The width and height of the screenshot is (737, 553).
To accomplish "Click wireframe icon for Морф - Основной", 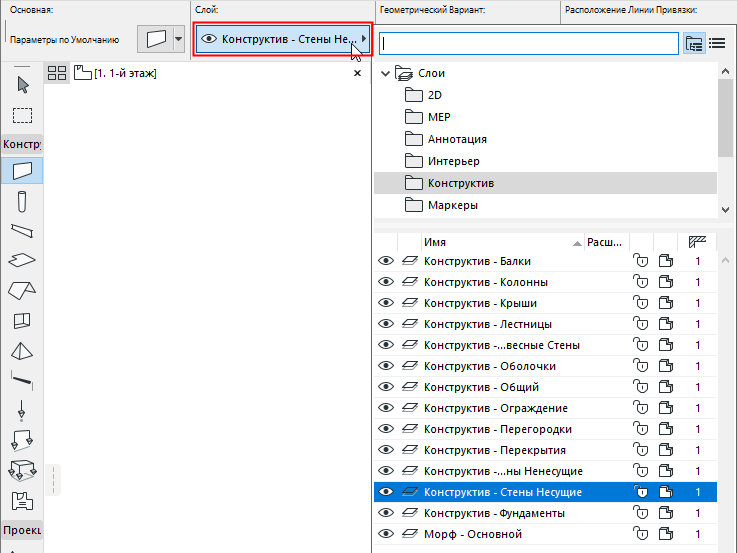I will point(666,534).
